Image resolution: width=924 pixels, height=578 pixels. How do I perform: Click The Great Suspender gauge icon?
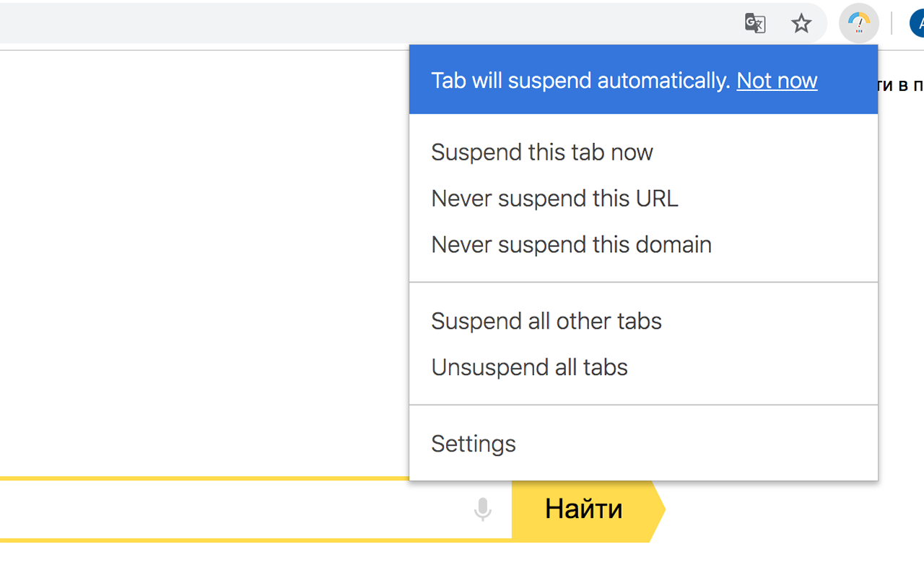click(859, 23)
